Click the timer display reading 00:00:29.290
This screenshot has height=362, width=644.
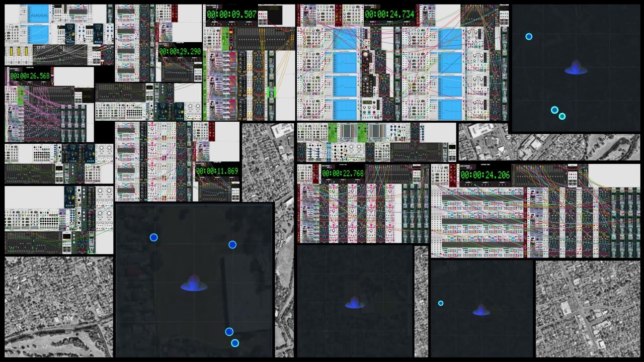pos(180,51)
